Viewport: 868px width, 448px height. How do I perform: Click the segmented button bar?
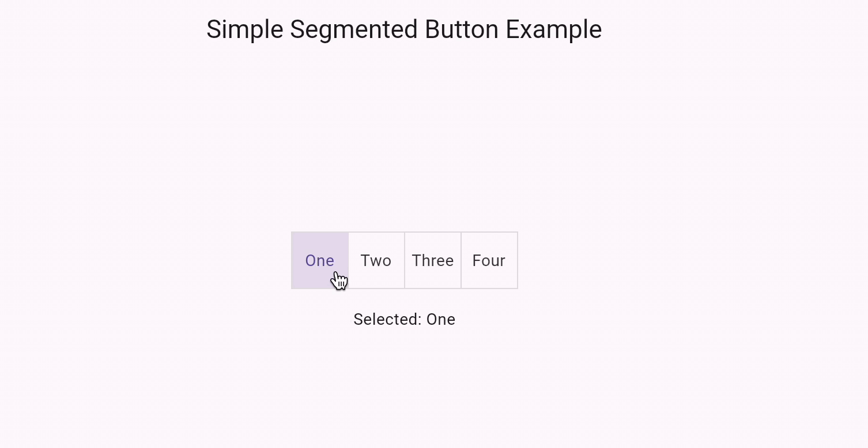404,260
